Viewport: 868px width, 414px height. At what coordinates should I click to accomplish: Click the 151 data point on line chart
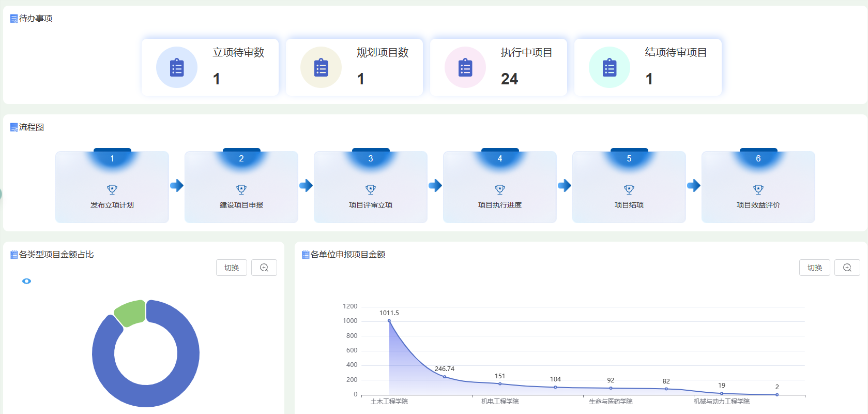(x=500, y=383)
